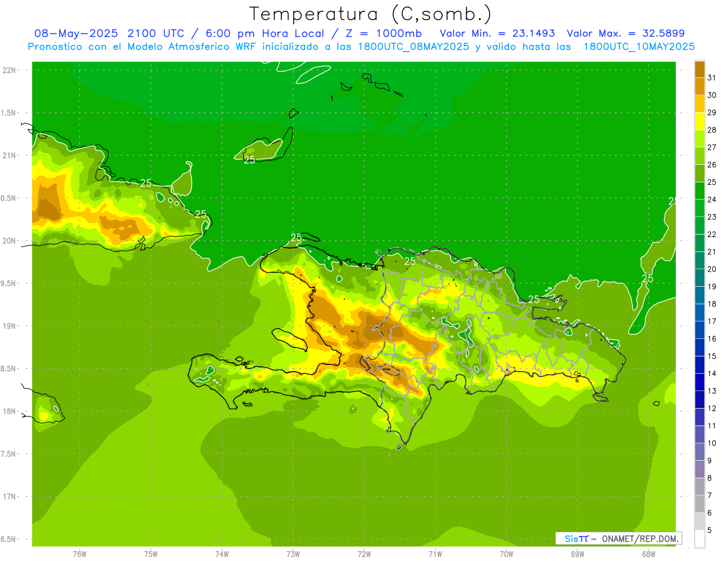728x562 pixels.
Task: Pick the green swatch between legend 24 and 25
Action: point(699,191)
